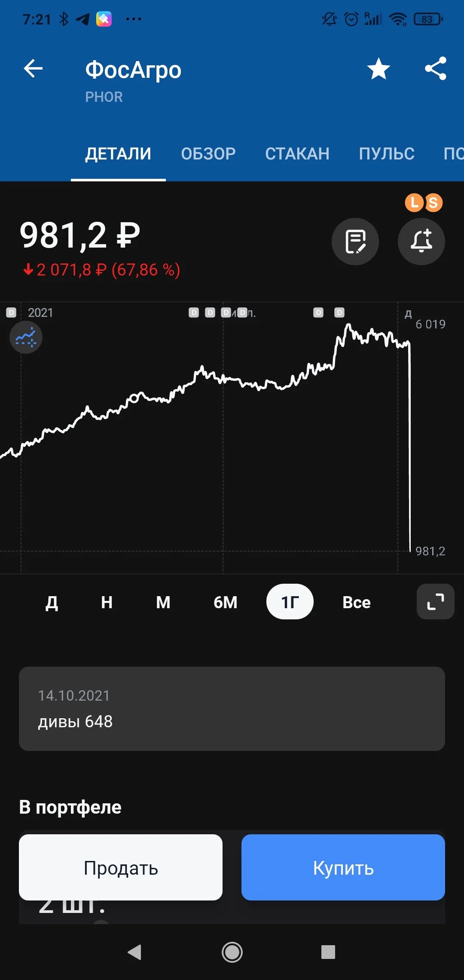Tap the Android home navigation button
Viewport: 464px width, 980px height.
232,952
